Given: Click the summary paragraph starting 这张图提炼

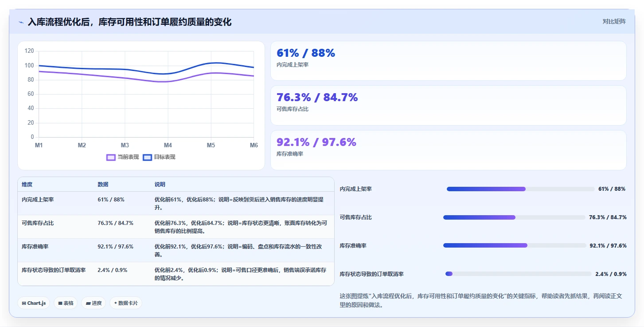Looking at the screenshot, I should (x=481, y=300).
